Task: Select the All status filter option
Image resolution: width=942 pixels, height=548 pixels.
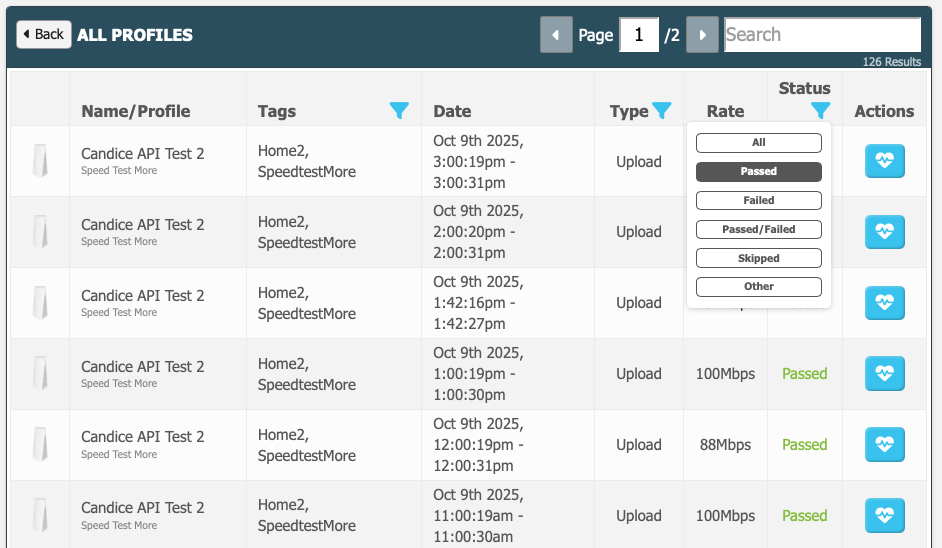Action: (758, 143)
